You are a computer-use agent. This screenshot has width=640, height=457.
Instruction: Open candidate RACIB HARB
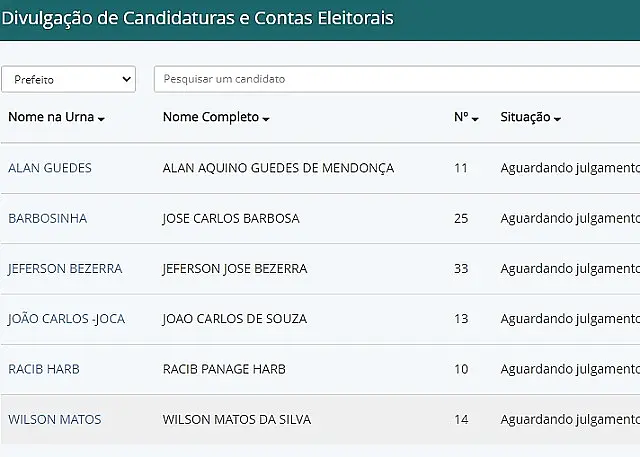click(44, 369)
